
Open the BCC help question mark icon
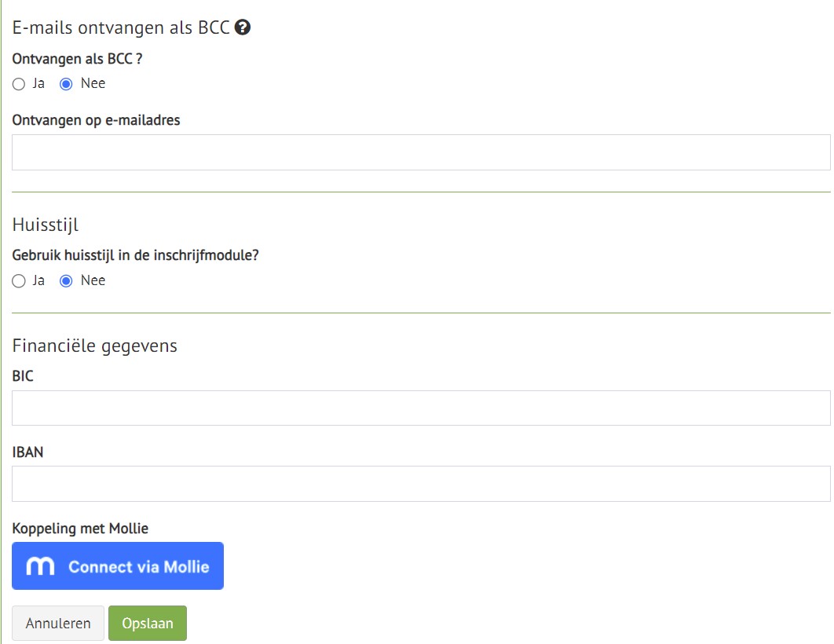[x=243, y=27]
